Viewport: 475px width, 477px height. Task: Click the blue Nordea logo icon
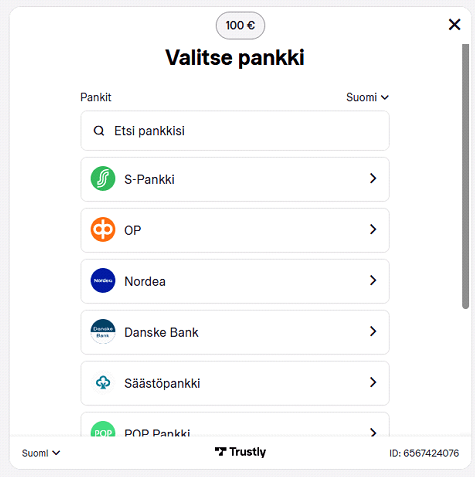[x=103, y=281]
